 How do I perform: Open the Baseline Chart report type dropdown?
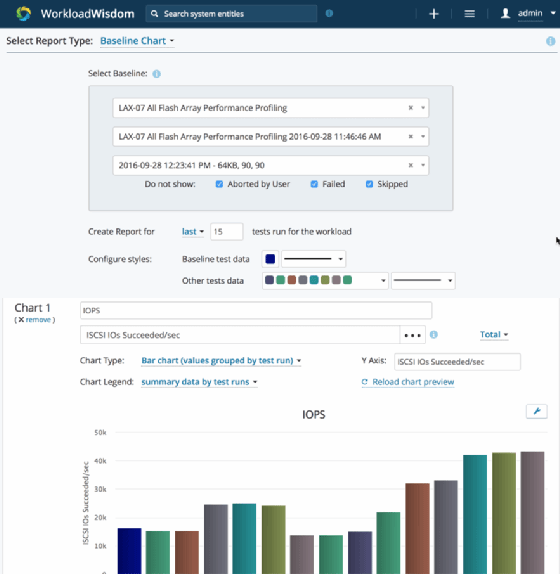pyautogui.click(x=137, y=41)
